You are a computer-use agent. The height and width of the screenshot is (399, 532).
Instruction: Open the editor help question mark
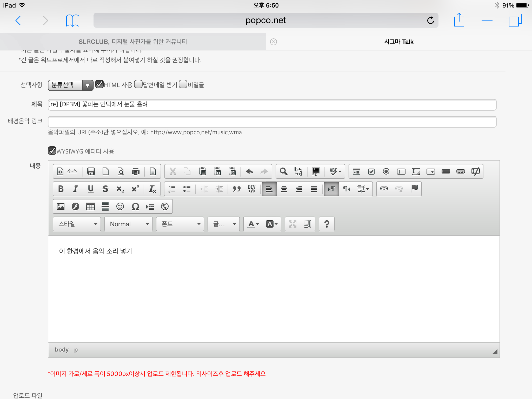coord(327,224)
